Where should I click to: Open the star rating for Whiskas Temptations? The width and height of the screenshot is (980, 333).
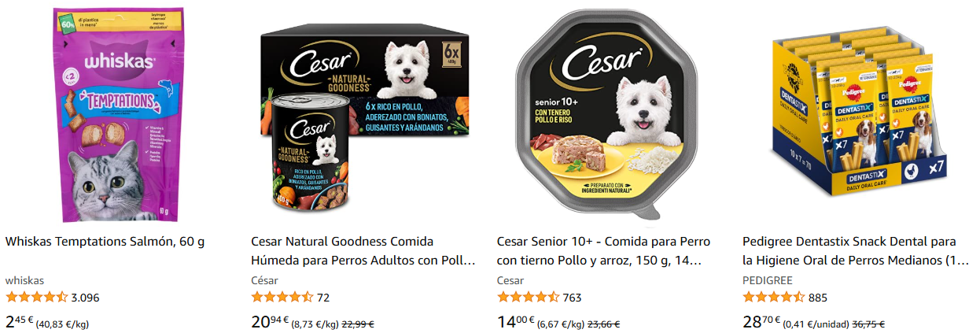pos(36,298)
